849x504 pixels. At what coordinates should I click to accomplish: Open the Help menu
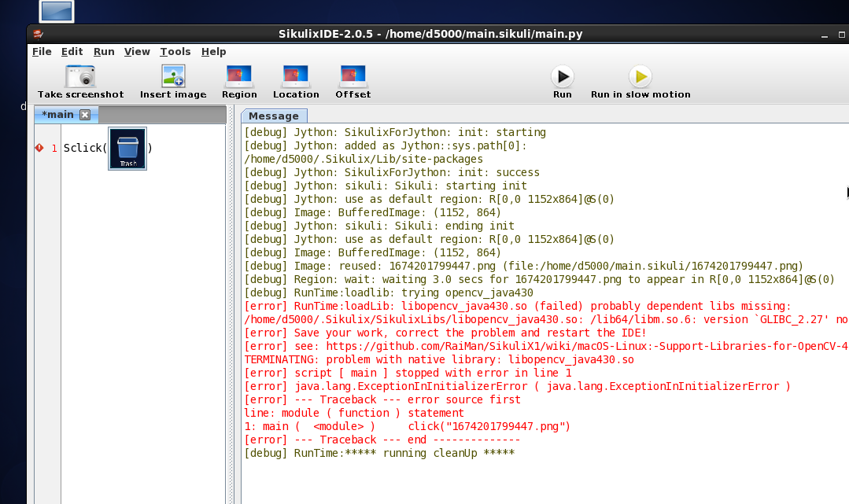coord(213,52)
